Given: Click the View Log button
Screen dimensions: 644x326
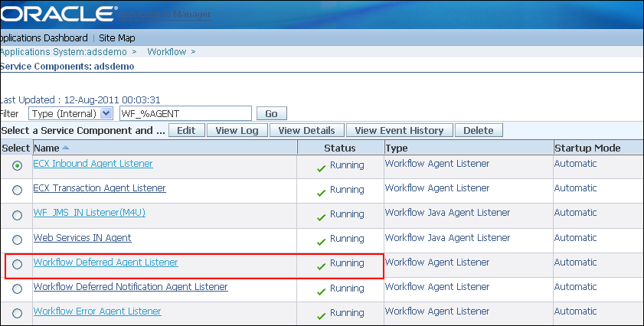Looking at the screenshot, I should [x=237, y=130].
